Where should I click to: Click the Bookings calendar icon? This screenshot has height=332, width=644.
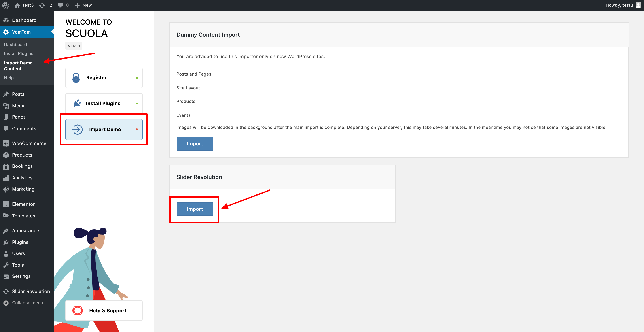tap(6, 166)
